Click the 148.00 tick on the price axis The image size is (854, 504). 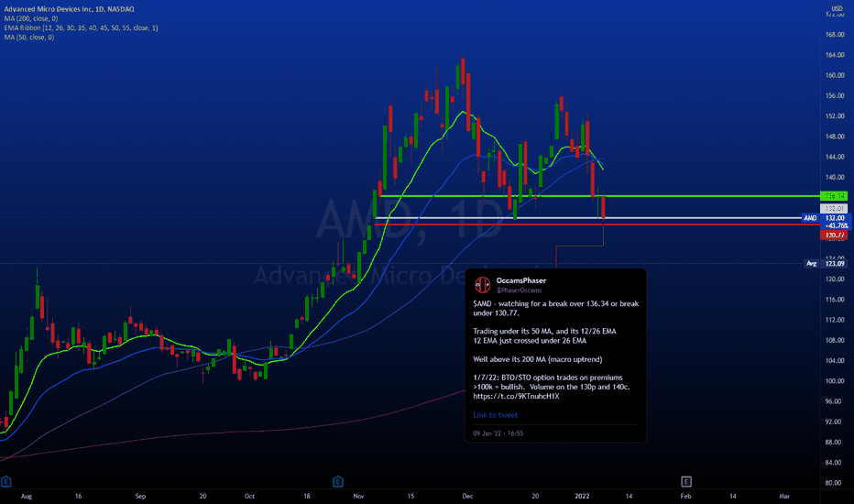point(835,137)
